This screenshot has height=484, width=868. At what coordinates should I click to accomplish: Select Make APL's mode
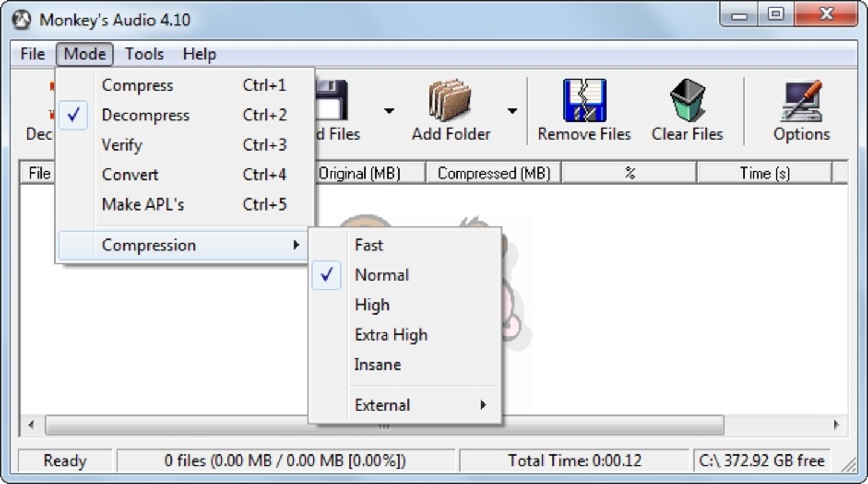[185, 204]
